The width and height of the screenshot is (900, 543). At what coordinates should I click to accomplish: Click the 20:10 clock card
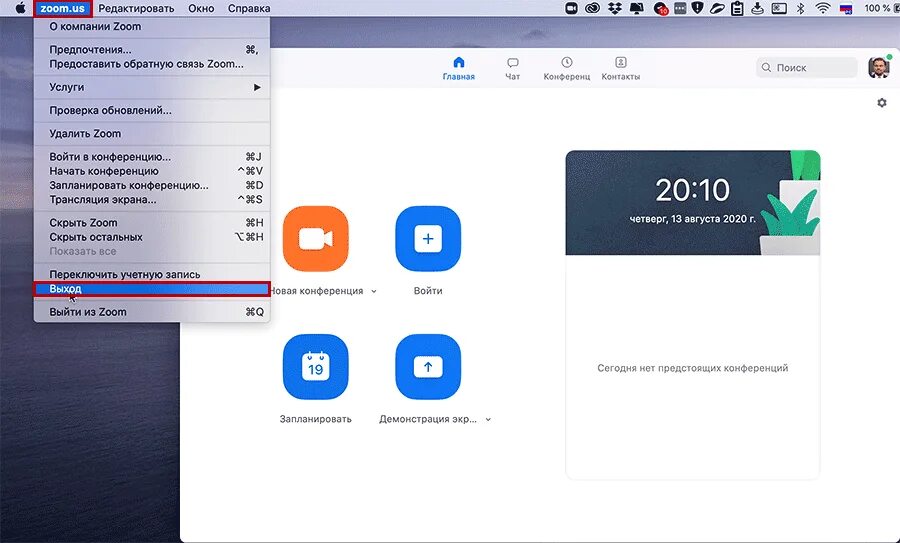693,203
